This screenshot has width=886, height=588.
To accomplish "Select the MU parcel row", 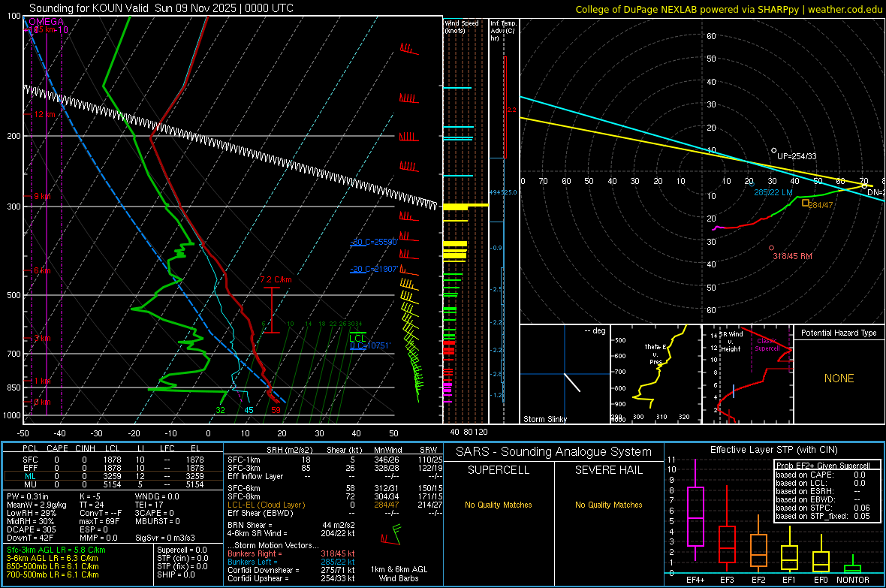I will (x=112, y=484).
